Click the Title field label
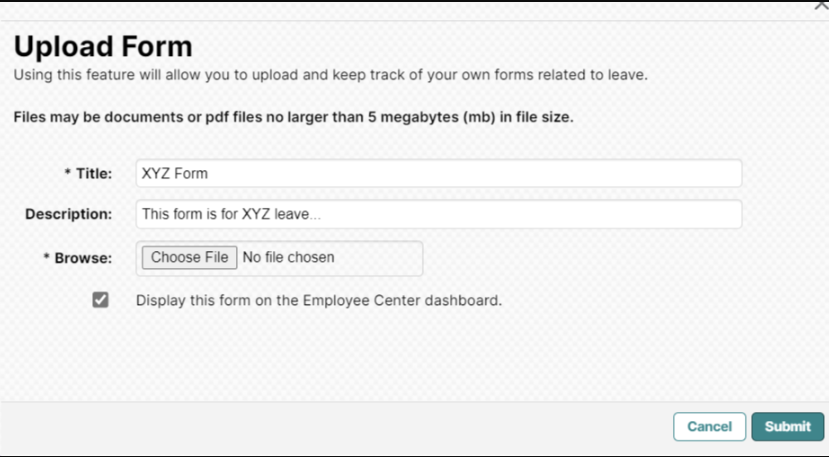This screenshot has height=457, width=829. click(94, 173)
